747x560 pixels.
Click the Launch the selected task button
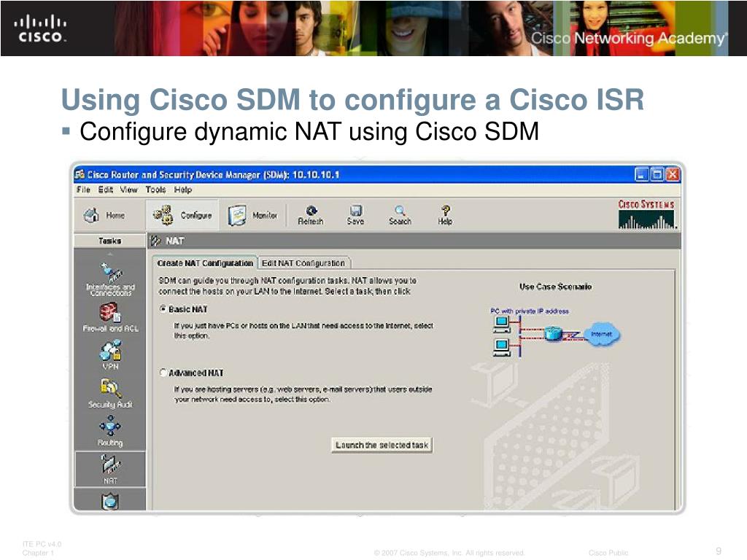382,445
